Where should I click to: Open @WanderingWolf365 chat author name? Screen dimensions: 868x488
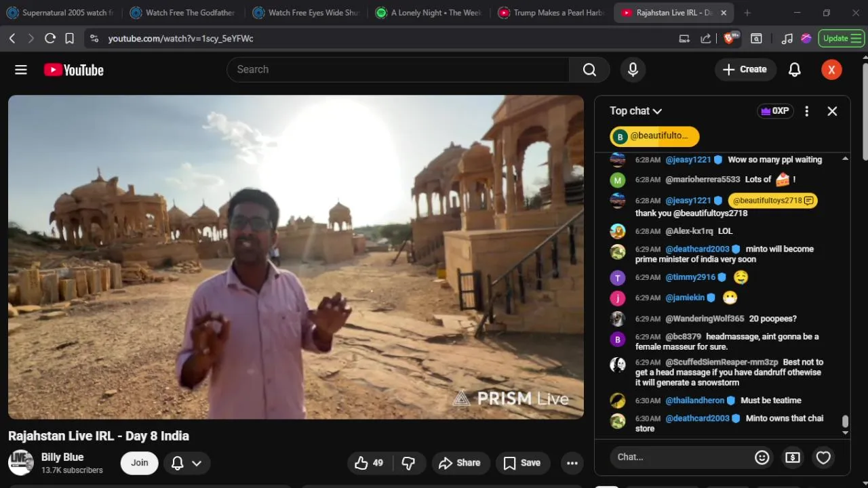point(705,319)
